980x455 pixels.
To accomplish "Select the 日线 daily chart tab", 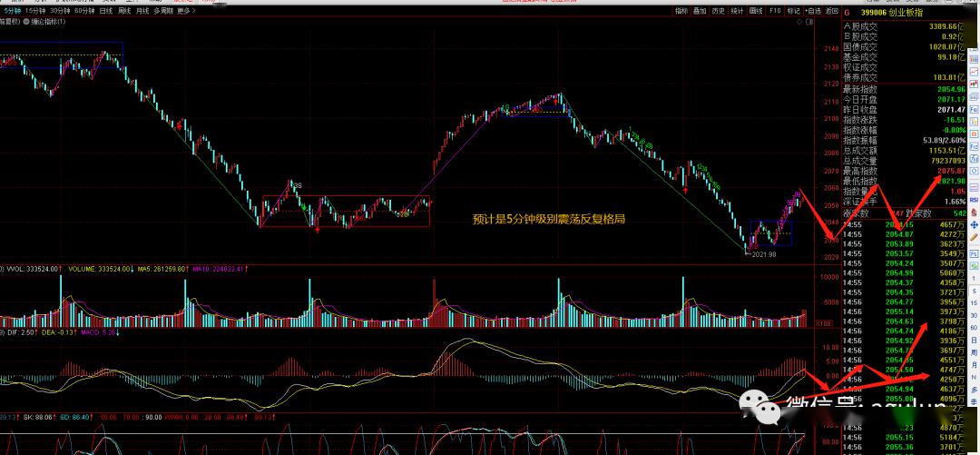I will [106, 11].
